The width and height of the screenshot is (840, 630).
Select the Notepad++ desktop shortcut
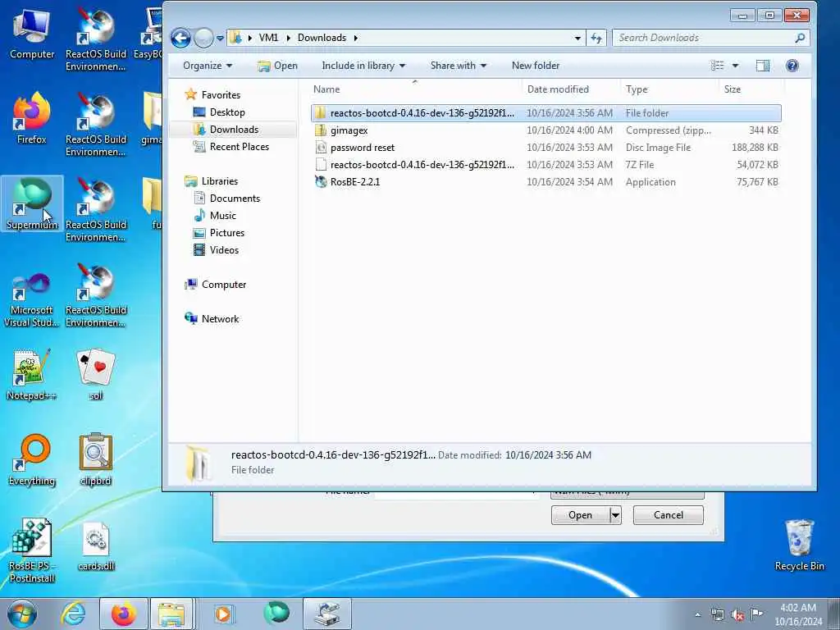(x=32, y=374)
